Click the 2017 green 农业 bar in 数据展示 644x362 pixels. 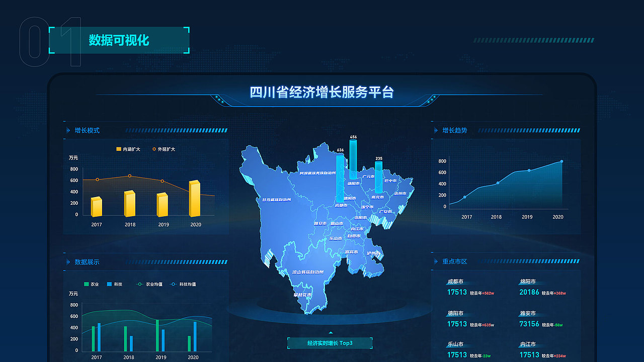93,338
